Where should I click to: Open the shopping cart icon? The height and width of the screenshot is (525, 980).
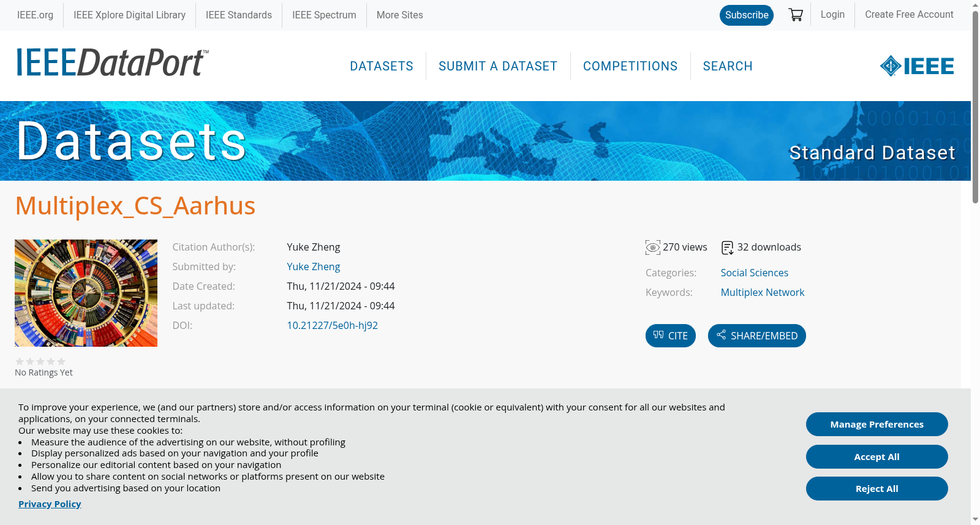(796, 15)
